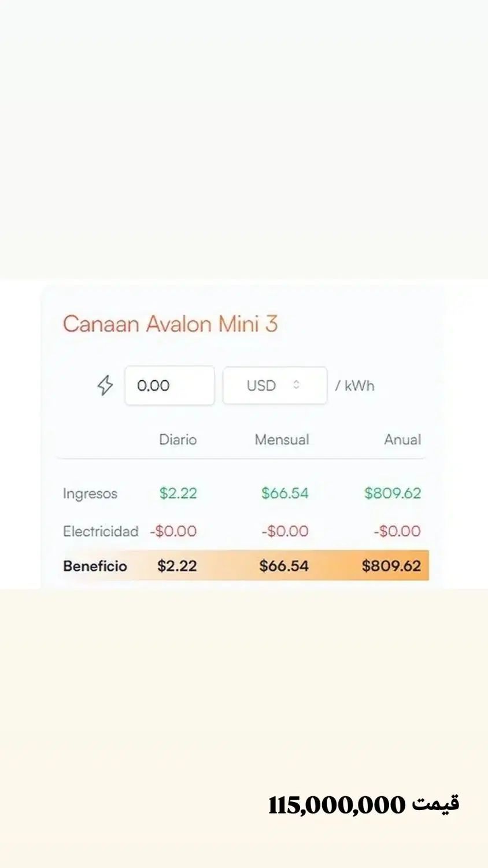The height and width of the screenshot is (868, 488).
Task: Click the daily electricity cost -$0.00
Action: (x=173, y=531)
